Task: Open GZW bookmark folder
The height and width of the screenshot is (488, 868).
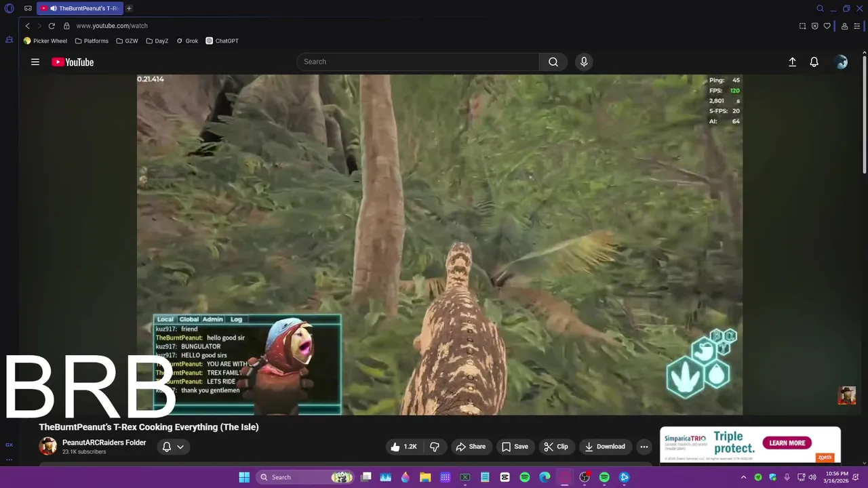Action: pyautogui.click(x=127, y=41)
